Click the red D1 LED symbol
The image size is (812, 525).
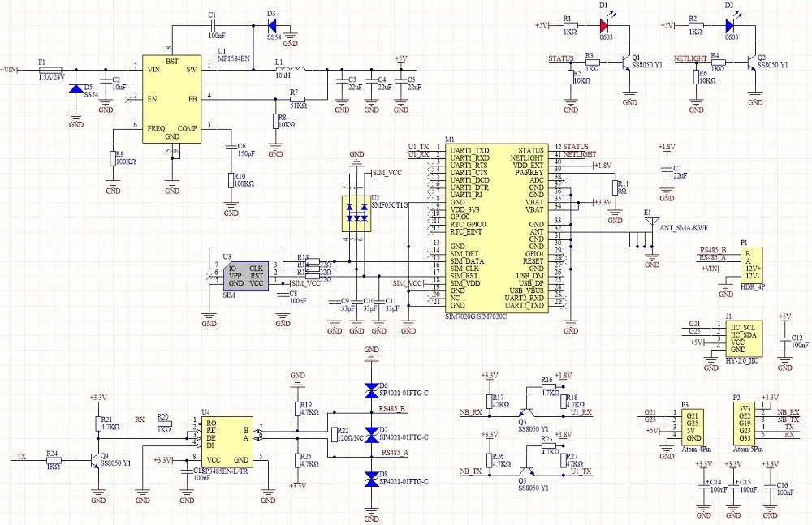coord(604,25)
